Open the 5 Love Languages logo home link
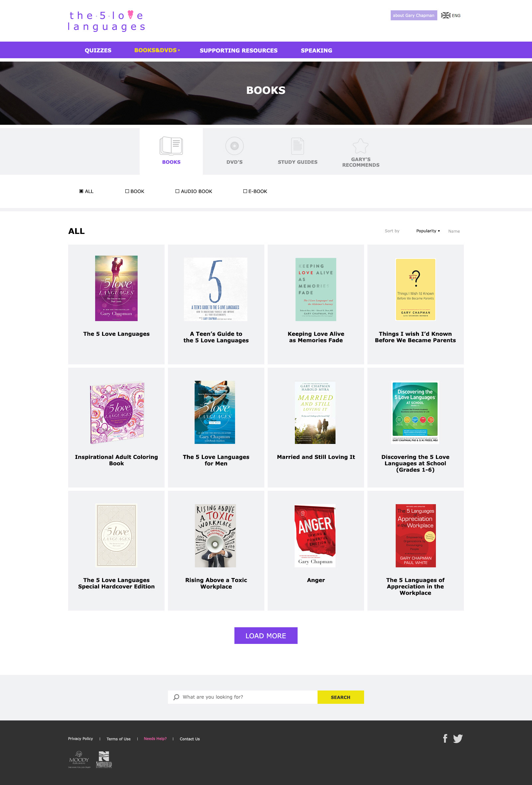 coord(106,21)
